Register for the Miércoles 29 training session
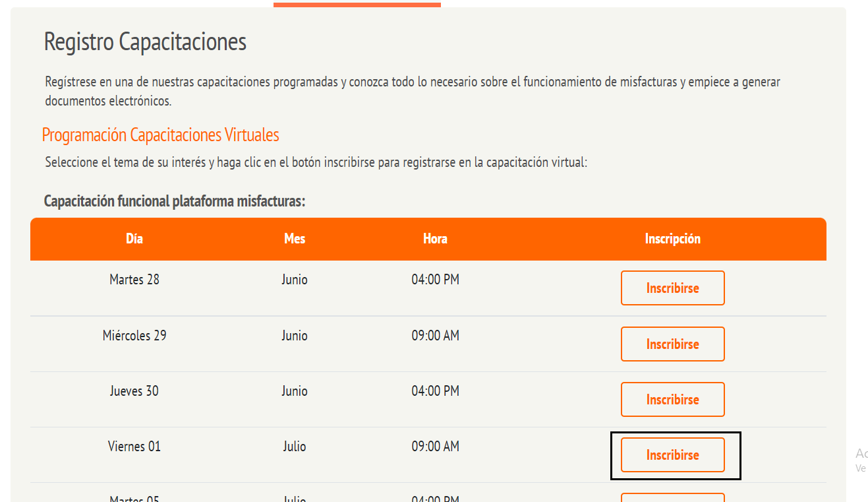The height and width of the screenshot is (502, 868). coord(672,344)
